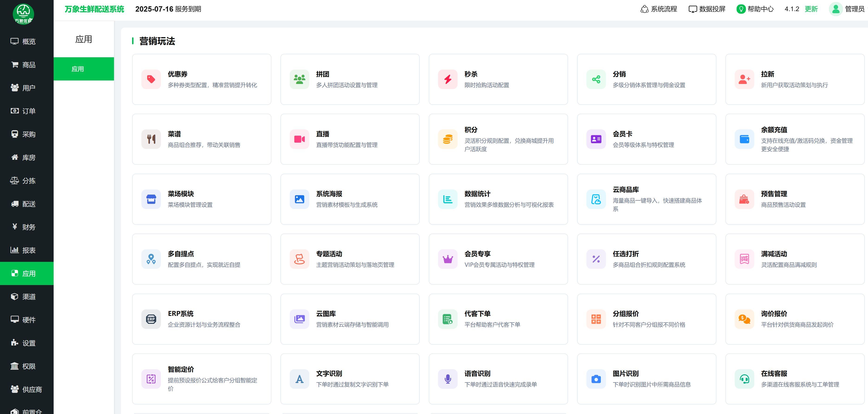Screen dimensions: 868x414
Task: Click the points coin-stack icon (积分)
Action: coord(448,139)
